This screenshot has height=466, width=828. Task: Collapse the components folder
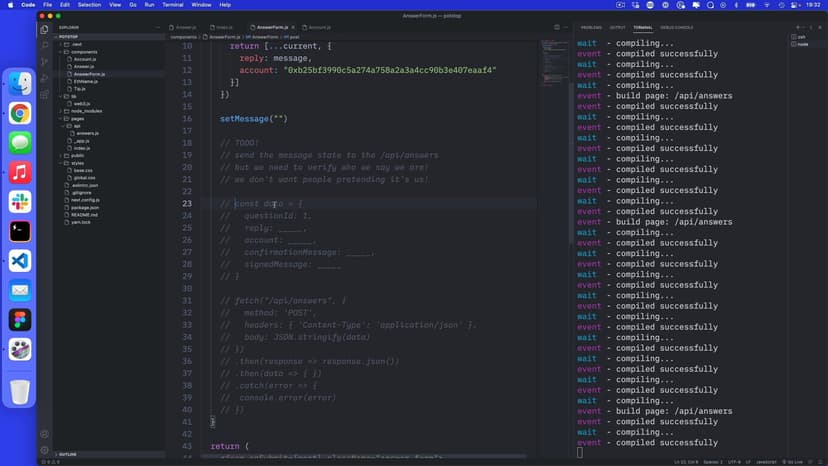[x=83, y=52]
